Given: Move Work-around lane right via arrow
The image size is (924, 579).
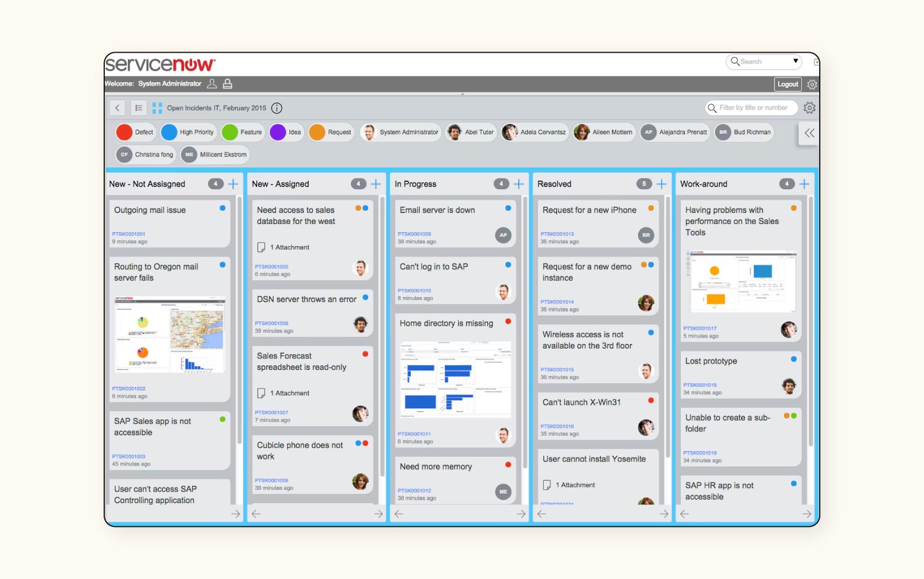Looking at the screenshot, I should pos(806,514).
